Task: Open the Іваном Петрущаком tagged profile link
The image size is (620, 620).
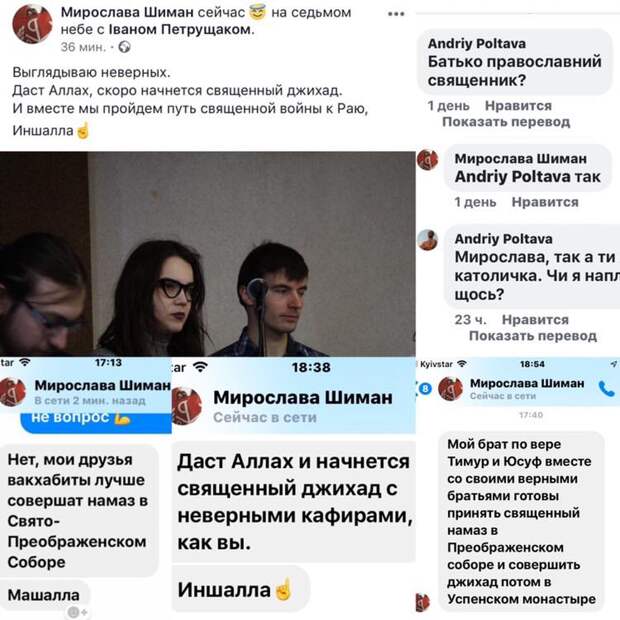Action: click(180, 29)
